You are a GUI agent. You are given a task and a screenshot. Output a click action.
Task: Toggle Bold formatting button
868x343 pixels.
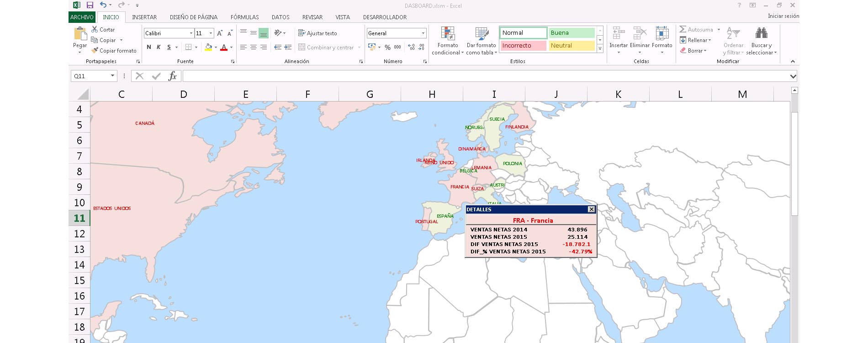coord(149,47)
